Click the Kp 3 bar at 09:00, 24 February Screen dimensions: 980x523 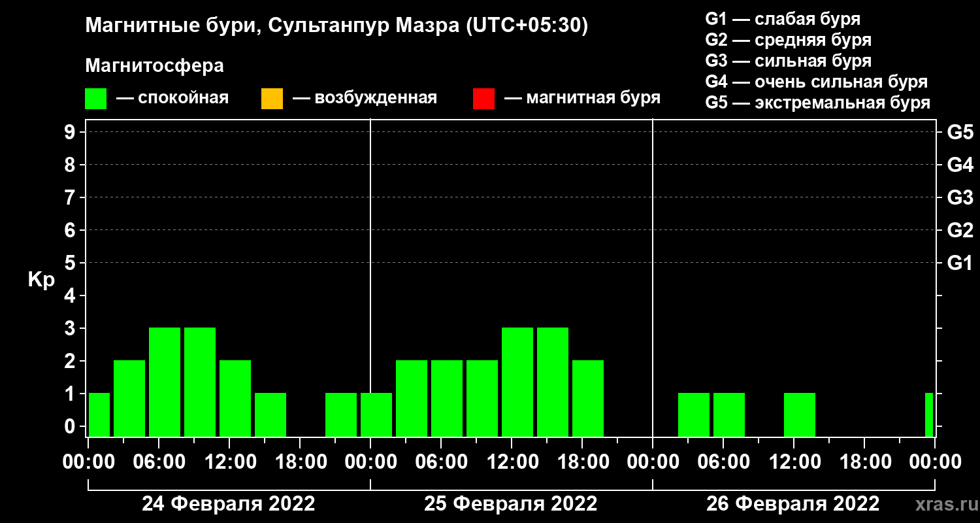[x=200, y=382]
